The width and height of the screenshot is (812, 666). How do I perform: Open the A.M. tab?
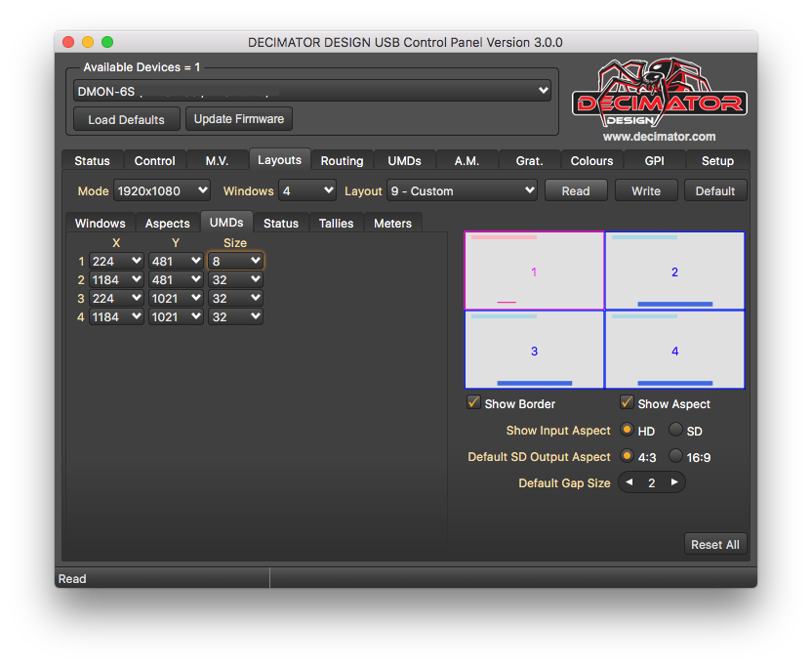click(467, 161)
